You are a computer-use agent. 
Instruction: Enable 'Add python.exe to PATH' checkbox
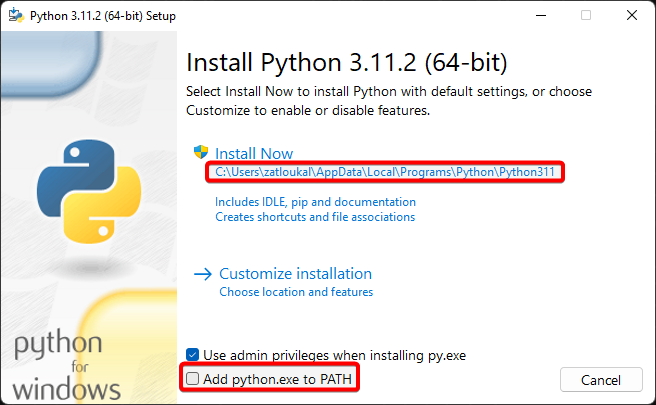pyautogui.click(x=193, y=380)
